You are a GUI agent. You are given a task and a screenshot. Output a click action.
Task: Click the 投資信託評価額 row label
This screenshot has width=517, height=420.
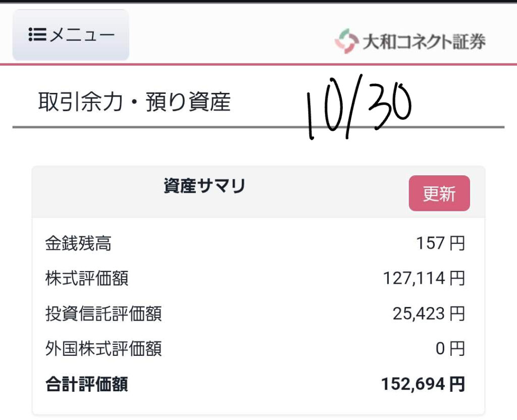pyautogui.click(x=104, y=314)
